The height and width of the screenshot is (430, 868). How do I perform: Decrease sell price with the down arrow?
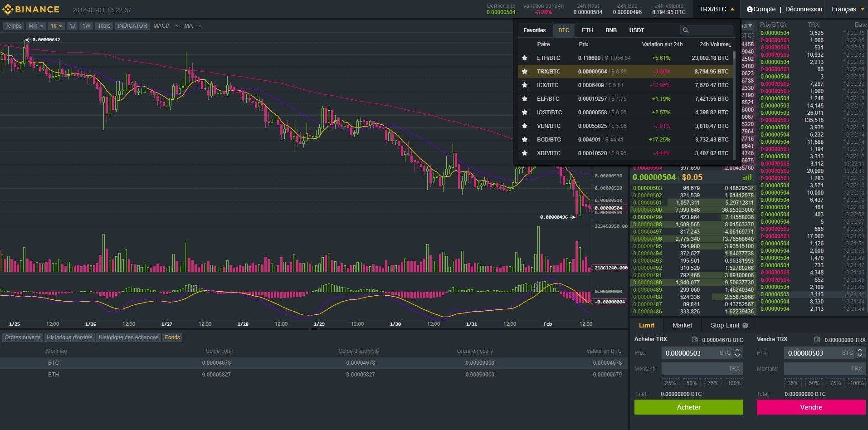[860, 356]
